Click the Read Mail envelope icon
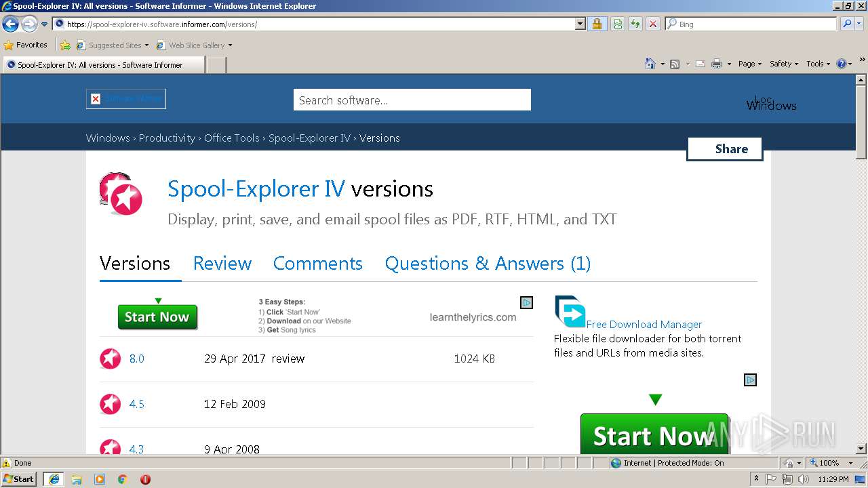Viewport: 868px width, 488px height. (x=701, y=64)
